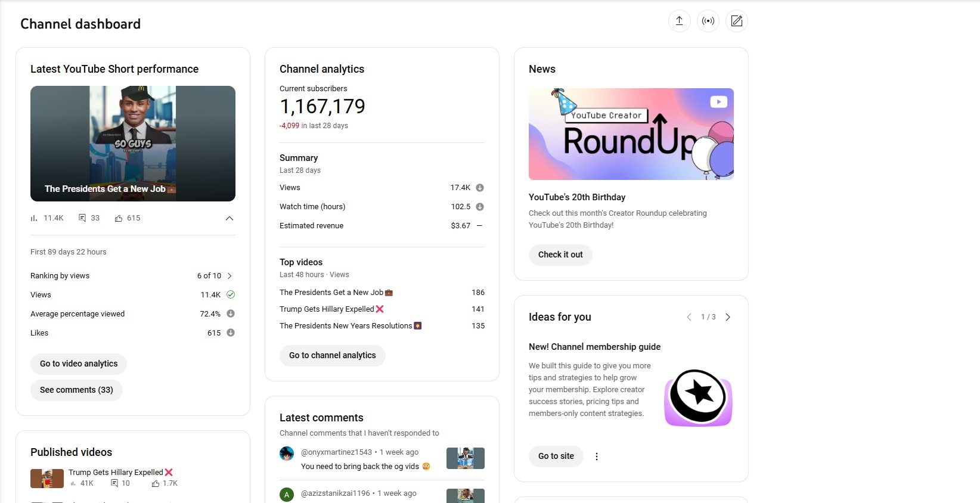Viewport: 980px width, 503px height.
Task: Click the green checkmark next to Views 11.4K
Action: click(x=231, y=294)
